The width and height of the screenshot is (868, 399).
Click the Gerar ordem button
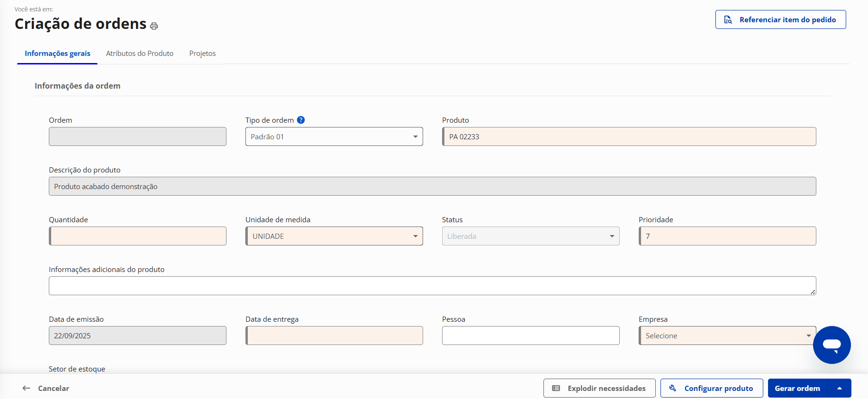(797, 388)
